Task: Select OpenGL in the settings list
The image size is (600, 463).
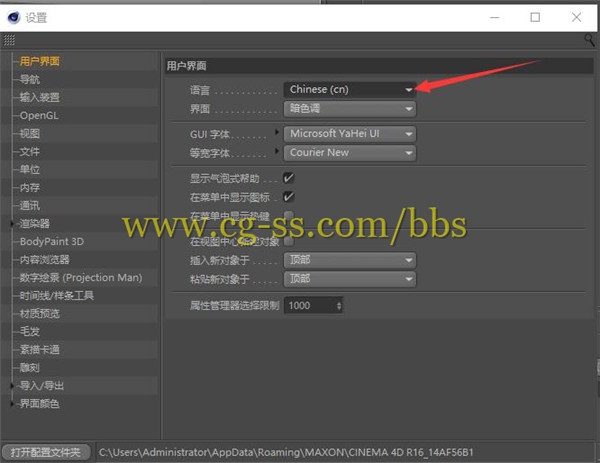Action: click(39, 116)
